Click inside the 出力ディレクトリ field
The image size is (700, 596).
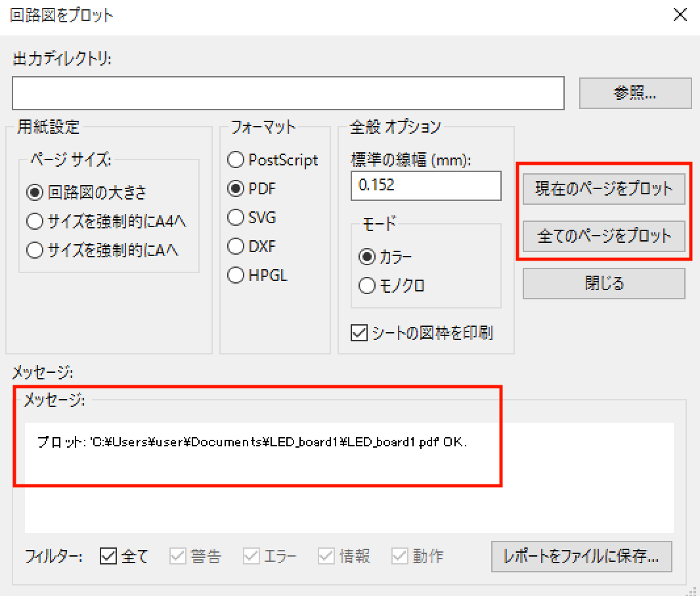[288, 93]
